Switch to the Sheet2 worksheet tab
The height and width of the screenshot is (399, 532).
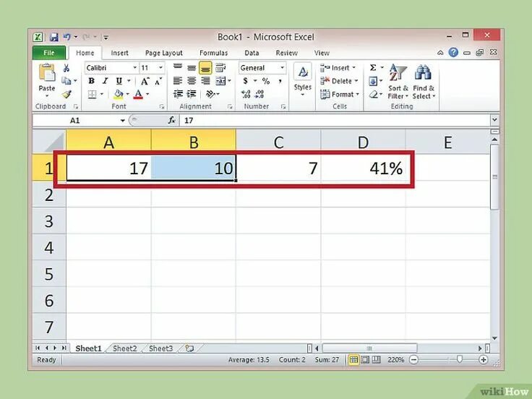pyautogui.click(x=124, y=348)
